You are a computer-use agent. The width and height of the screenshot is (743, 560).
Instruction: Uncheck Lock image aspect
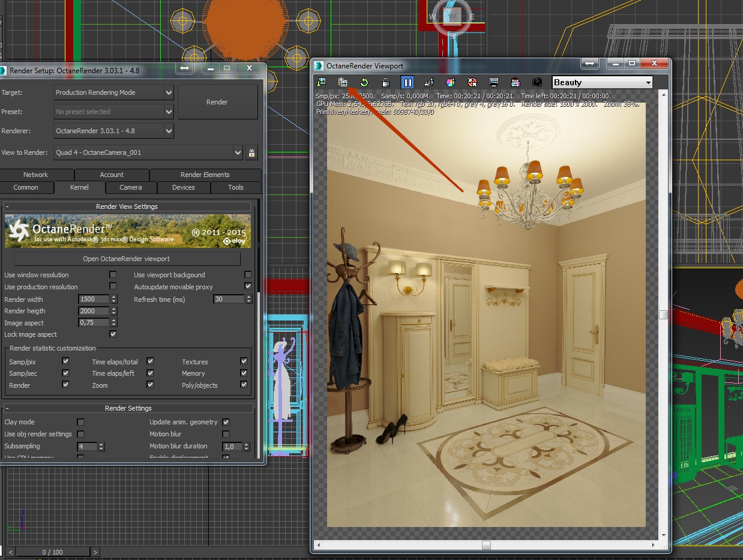113,334
